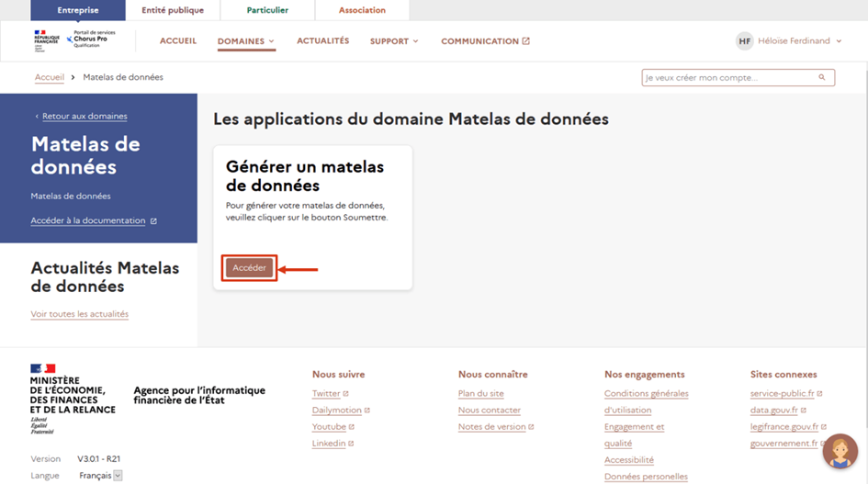Click the search magnifier icon
Viewport: 868px width, 484px height.
click(x=822, y=78)
